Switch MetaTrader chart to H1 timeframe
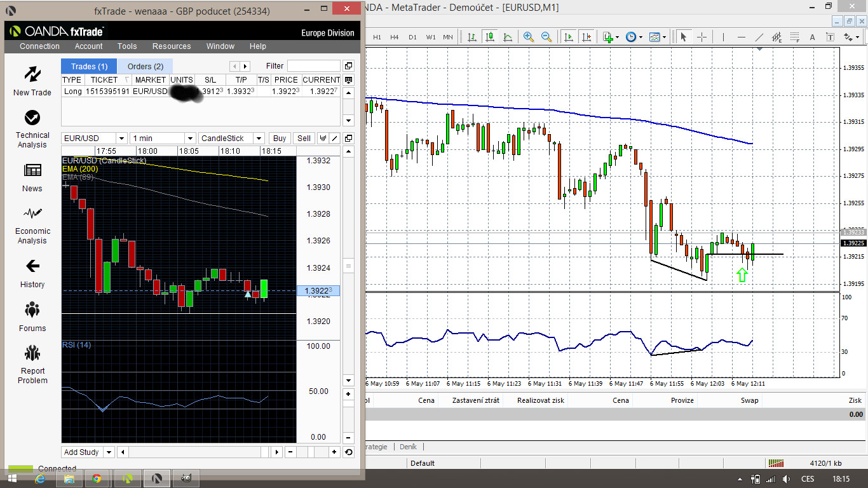This screenshot has height=488, width=868. (377, 37)
